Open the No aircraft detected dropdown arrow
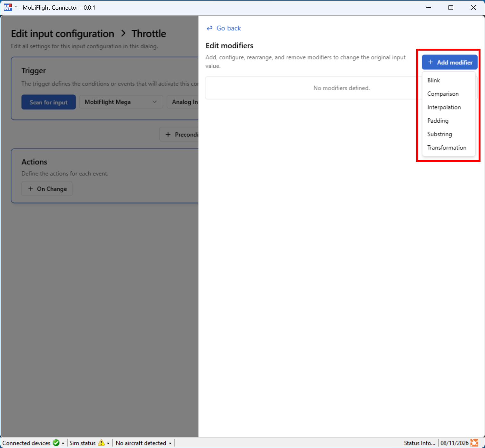 coord(170,443)
